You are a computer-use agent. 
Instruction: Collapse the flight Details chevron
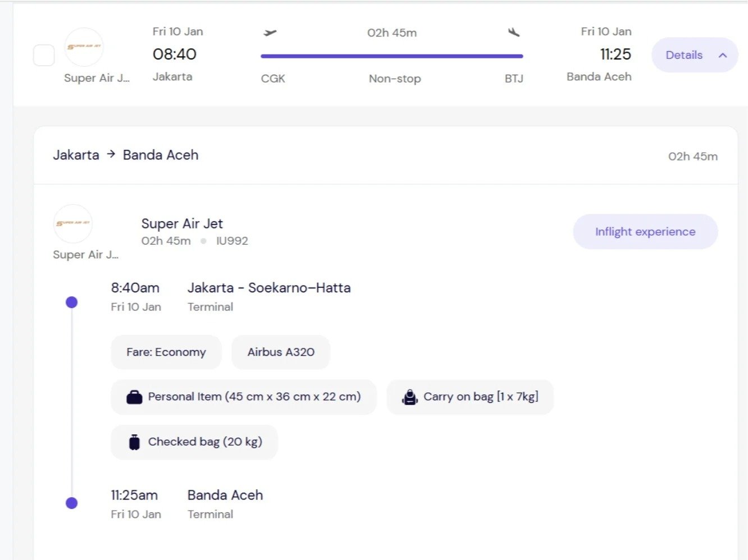click(x=723, y=55)
